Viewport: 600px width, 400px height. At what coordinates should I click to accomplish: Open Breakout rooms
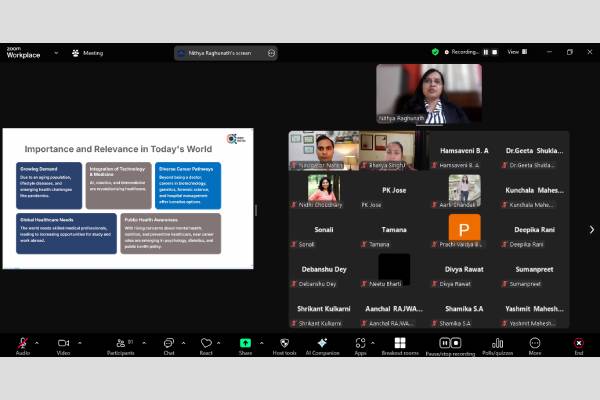(x=399, y=343)
